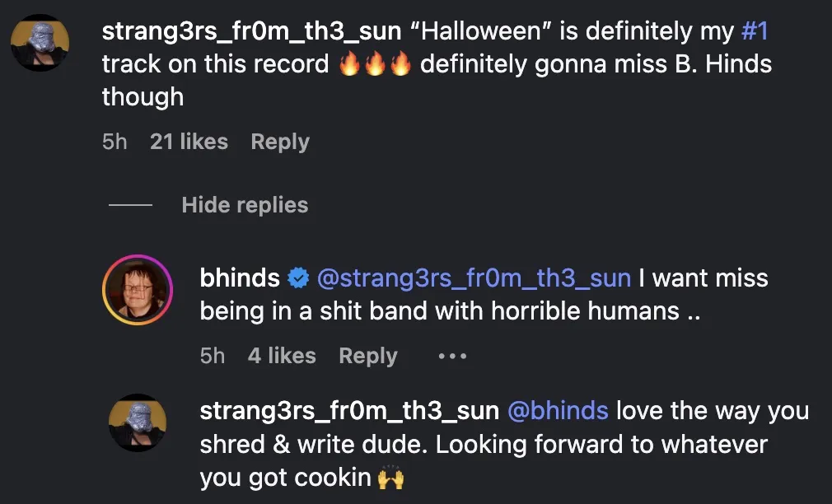
Task: Open strang3rs_fr0m_th3_sun username on the last reply
Action: (349, 411)
